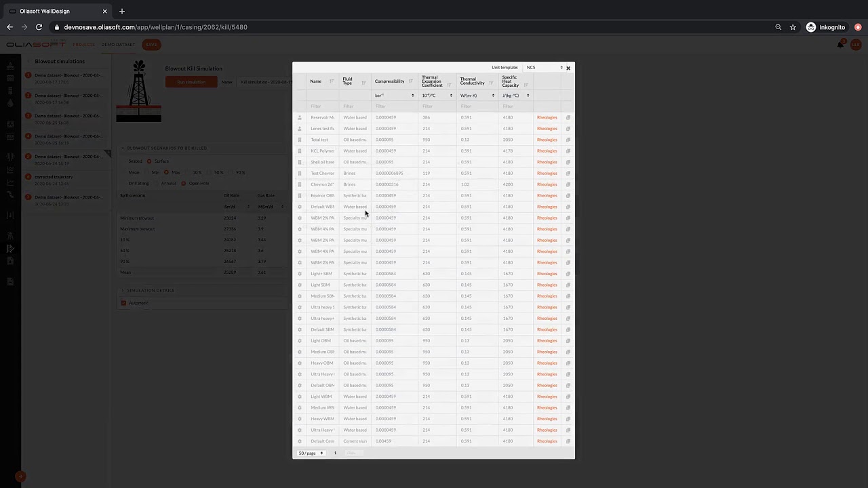
Task: Change the Compressibility unit from bar⁻¹
Action: coord(395,96)
